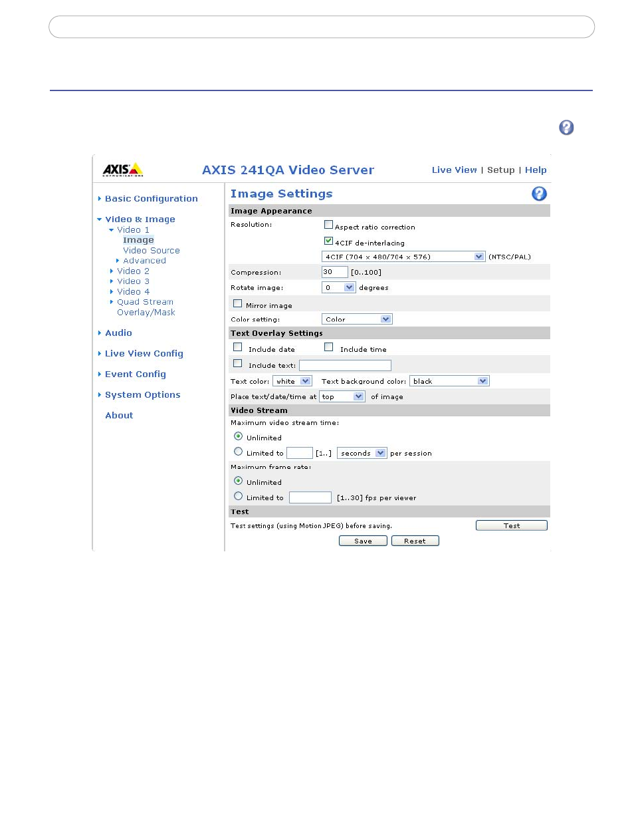The width and height of the screenshot is (634, 840).
Task: Open Event Config menu
Action: coord(136,374)
